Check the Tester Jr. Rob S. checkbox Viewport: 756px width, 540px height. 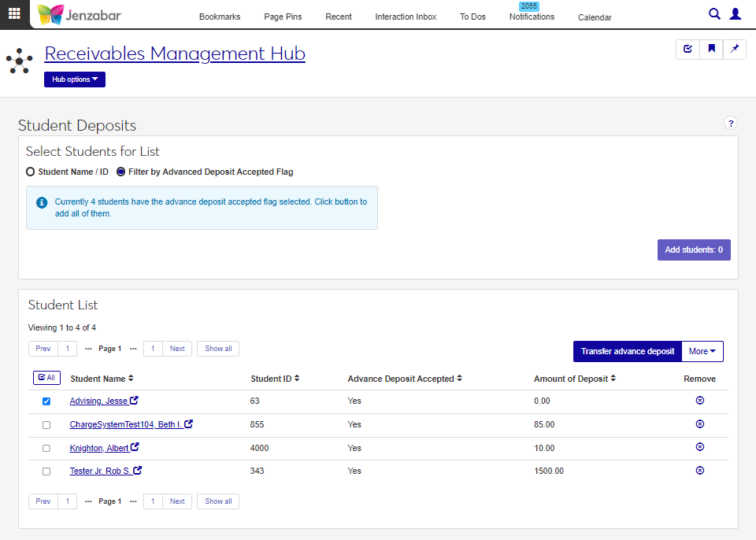46,472
